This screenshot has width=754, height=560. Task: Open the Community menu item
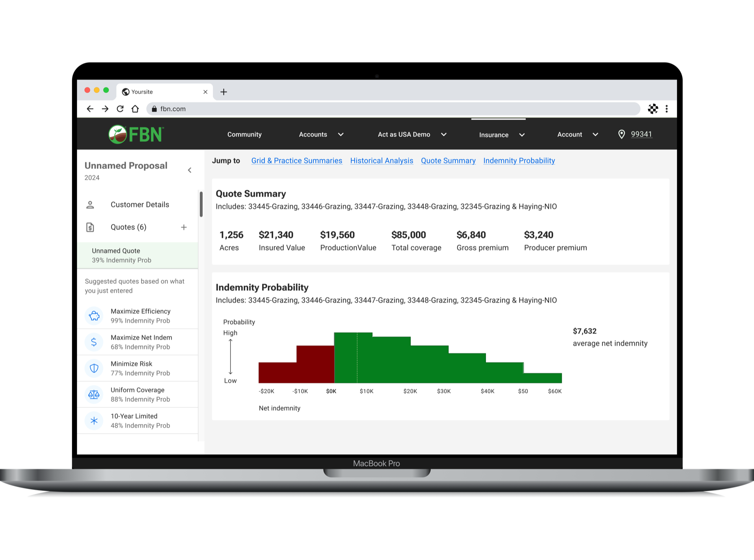(x=245, y=134)
